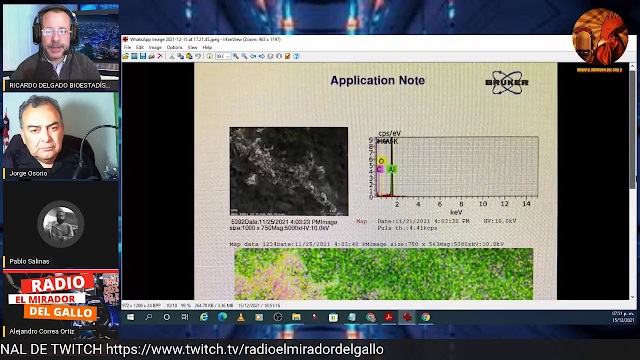The image size is (640, 360).
Task: Click the rooster radio logo at top right
Action: coord(599,38)
